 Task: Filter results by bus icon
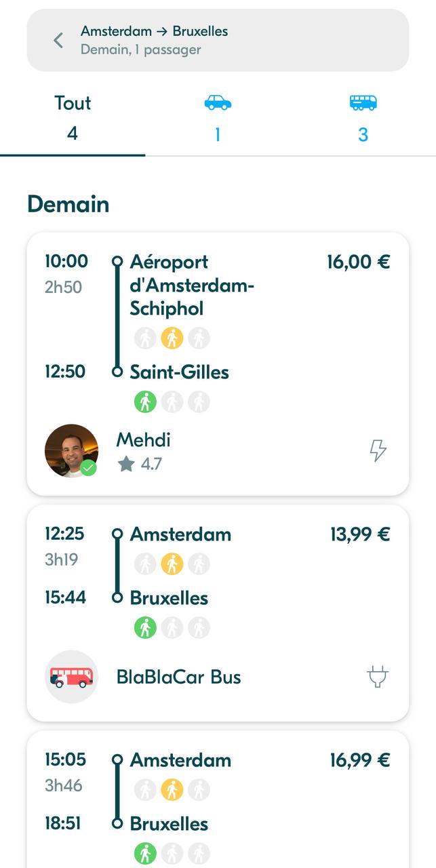[363, 103]
